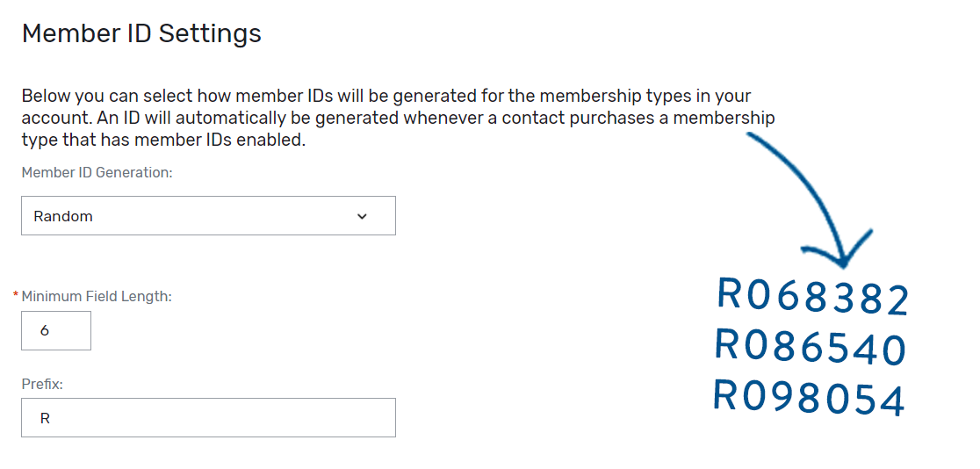Image resolution: width=980 pixels, height=469 pixels.
Task: Click the Minimum Field Length input box
Action: click(x=56, y=331)
